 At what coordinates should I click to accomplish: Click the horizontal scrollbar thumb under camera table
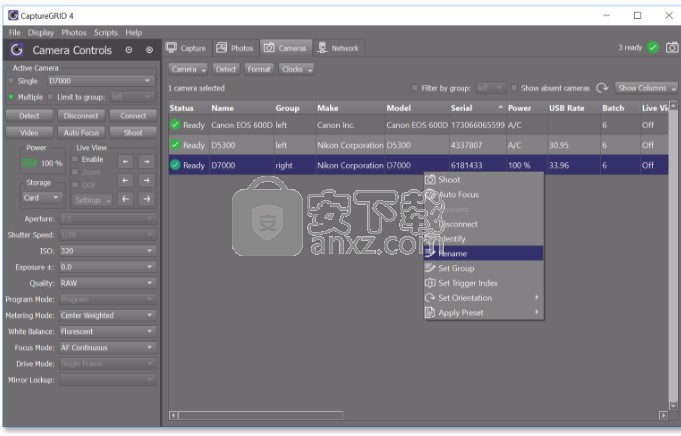pyautogui.click(x=261, y=416)
